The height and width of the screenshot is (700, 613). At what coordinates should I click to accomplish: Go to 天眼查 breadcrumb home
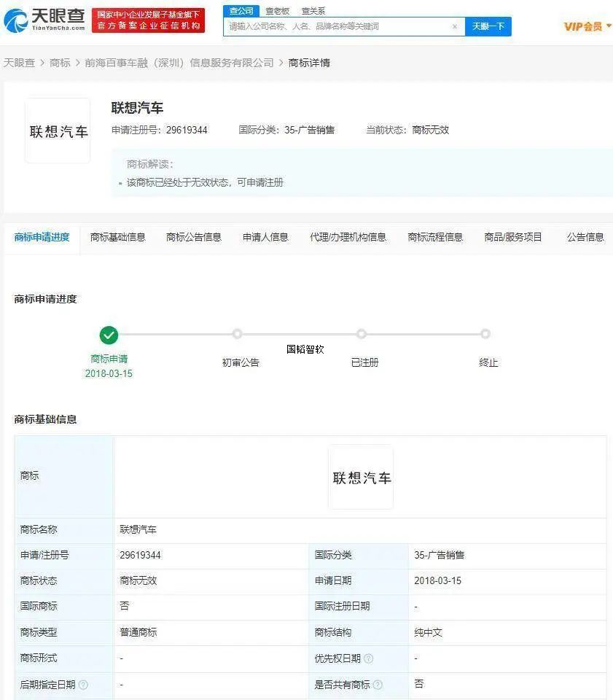click(19, 63)
